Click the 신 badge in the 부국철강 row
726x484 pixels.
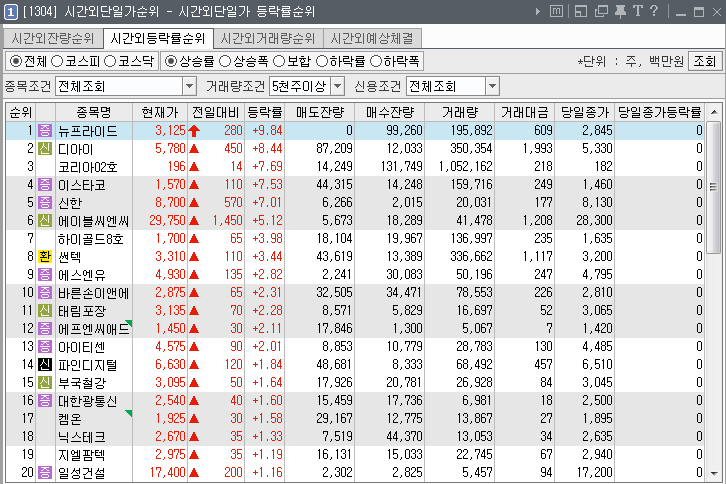[x=45, y=383]
